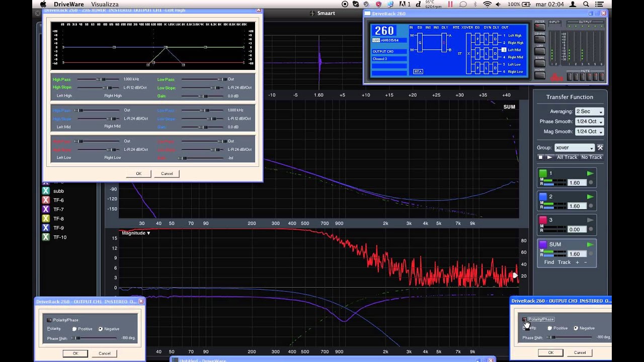644x362 pixels.
Task: Select output 3 Left Mid in DriveRack display
Action: (x=504, y=50)
